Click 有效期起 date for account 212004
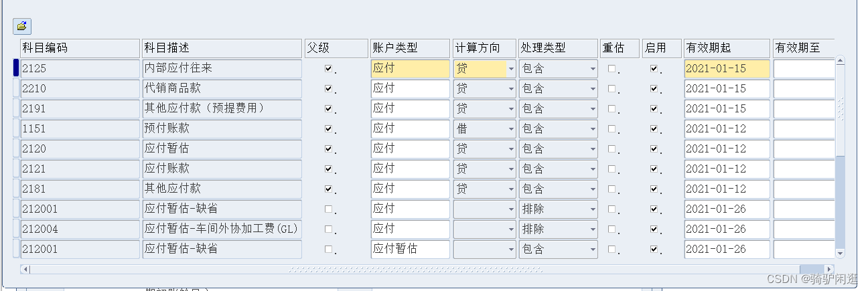 point(727,229)
